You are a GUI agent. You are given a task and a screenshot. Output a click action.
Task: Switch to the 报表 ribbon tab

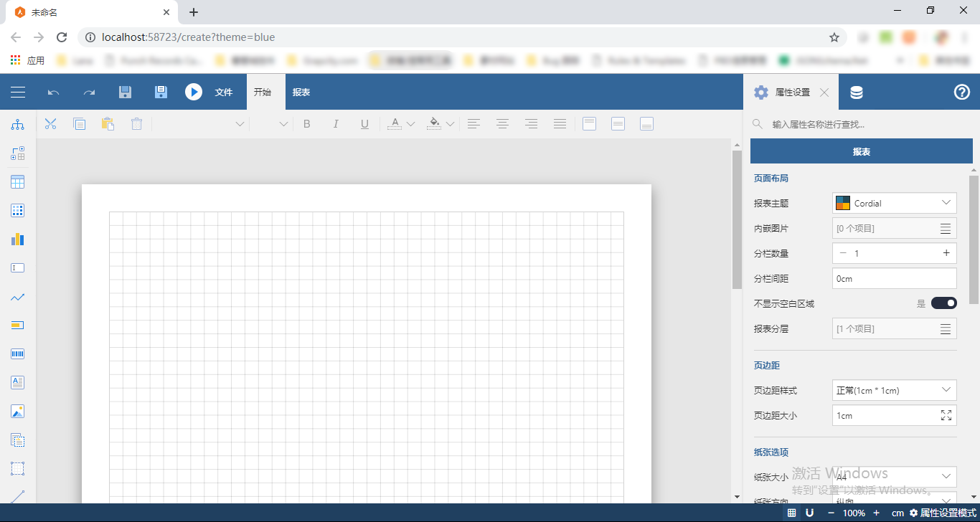pyautogui.click(x=301, y=92)
